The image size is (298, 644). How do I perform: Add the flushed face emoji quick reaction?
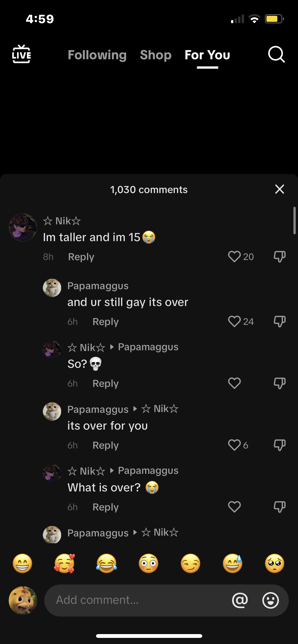coord(148,563)
